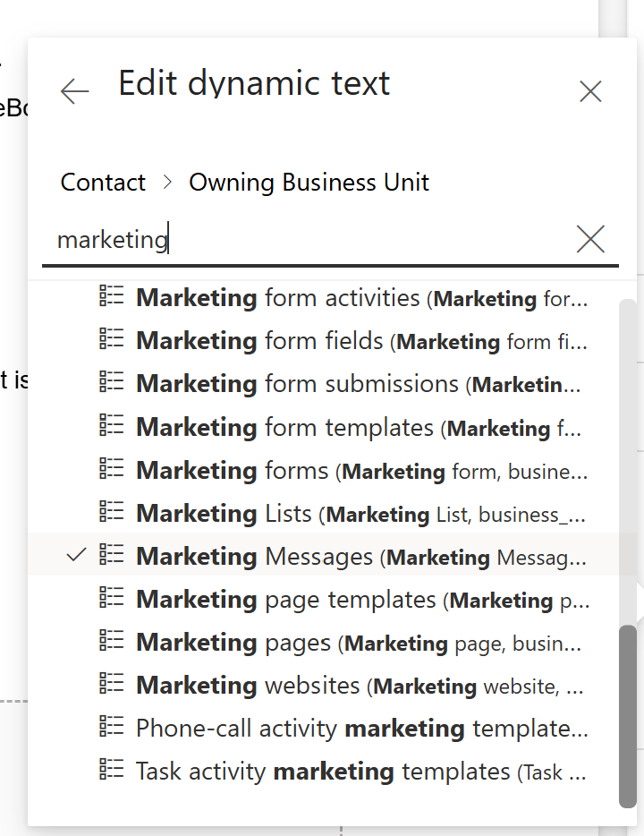Screen dimensions: 644x836
Task: Go to Contact in the breadcrumb
Action: pyautogui.click(x=103, y=183)
